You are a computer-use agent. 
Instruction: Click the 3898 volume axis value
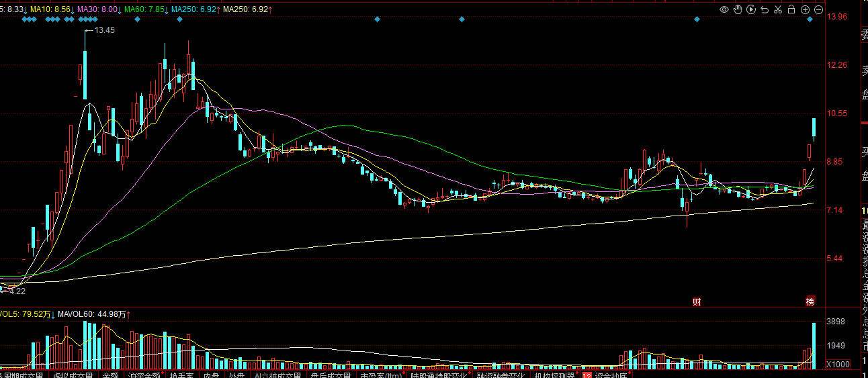836,322
